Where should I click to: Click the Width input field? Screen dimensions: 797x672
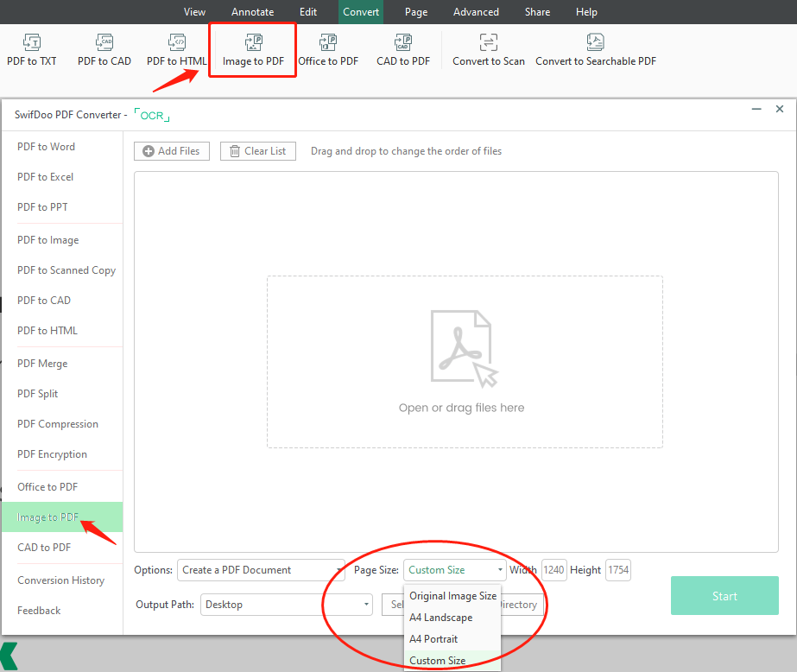point(554,570)
